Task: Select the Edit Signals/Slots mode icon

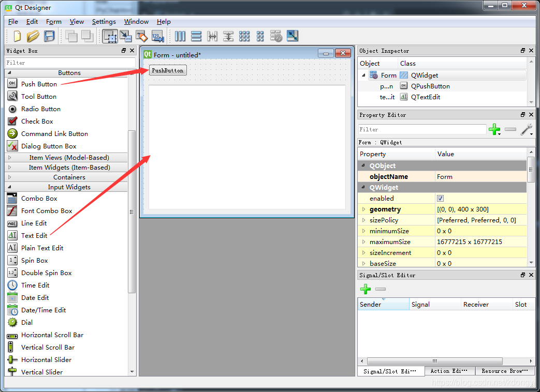Action: click(x=125, y=36)
